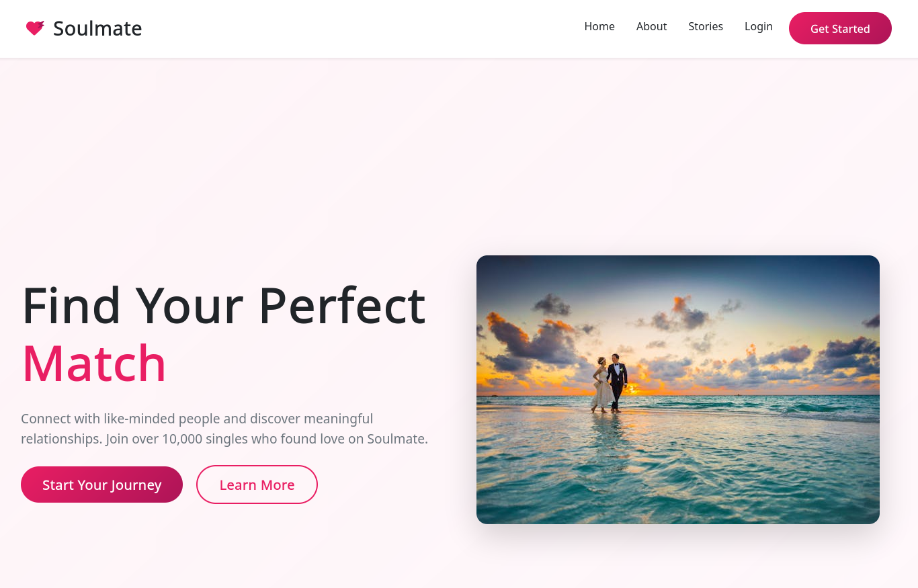Click the 'Find Your Perfect' headline
918x588 pixels.
tap(224, 305)
